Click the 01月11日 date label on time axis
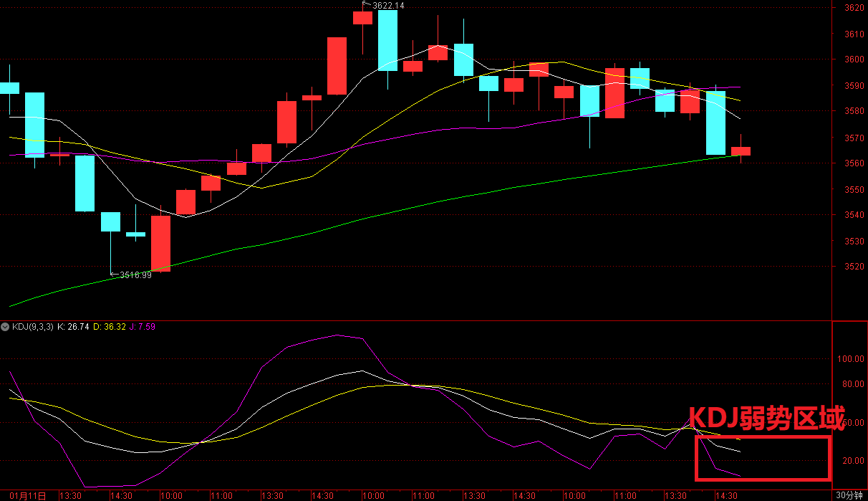868x501 pixels. 28,495
